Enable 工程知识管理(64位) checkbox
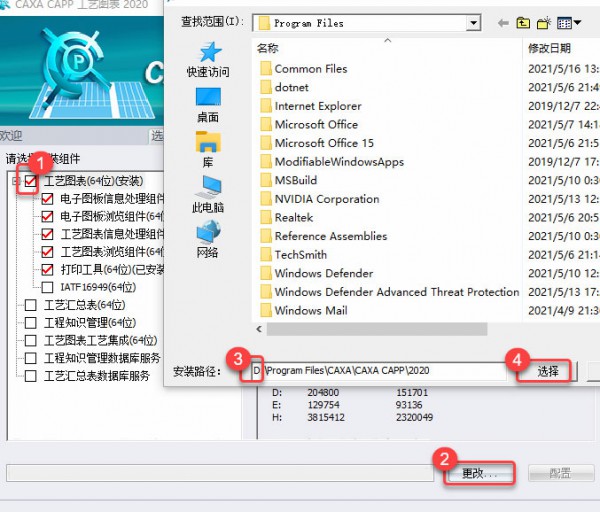 click(x=31, y=323)
